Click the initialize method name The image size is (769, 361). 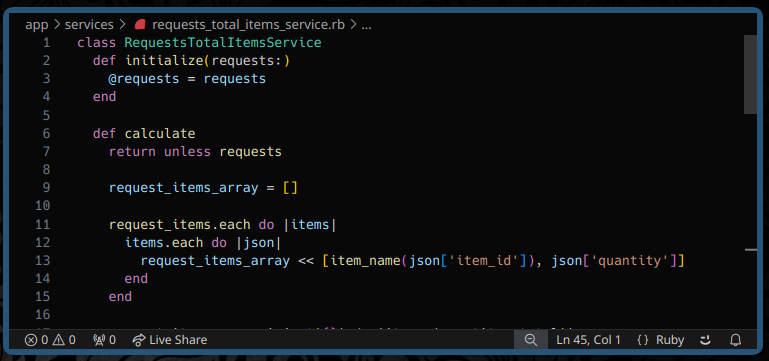click(164, 61)
